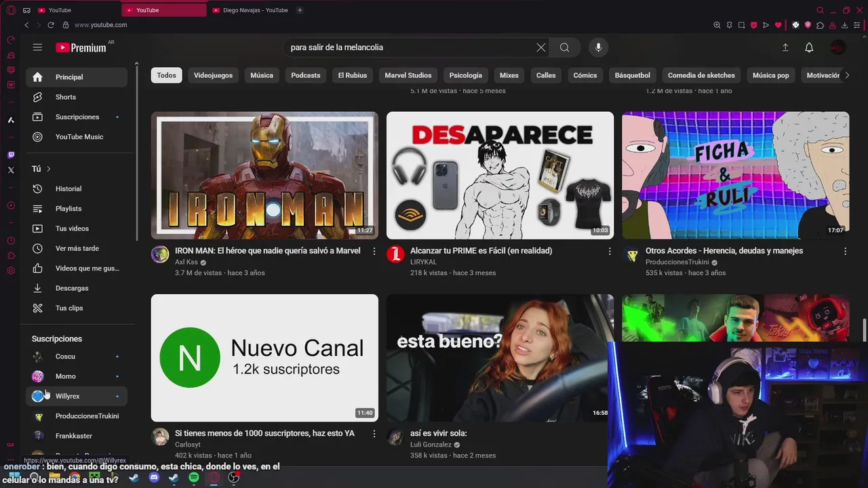Play the Ficha & Ruli thumbnail video
Screen dimensions: 868x488
pos(736,176)
